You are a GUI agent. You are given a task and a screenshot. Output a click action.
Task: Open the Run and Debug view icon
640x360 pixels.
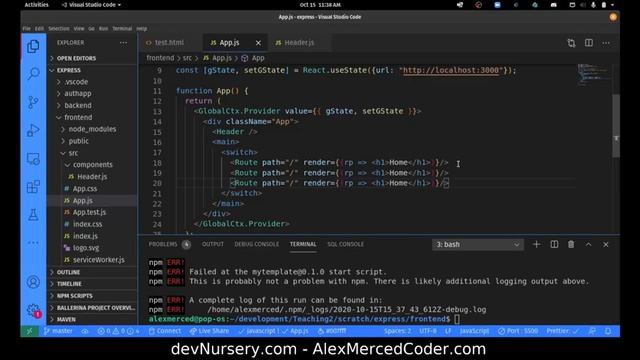(x=33, y=131)
